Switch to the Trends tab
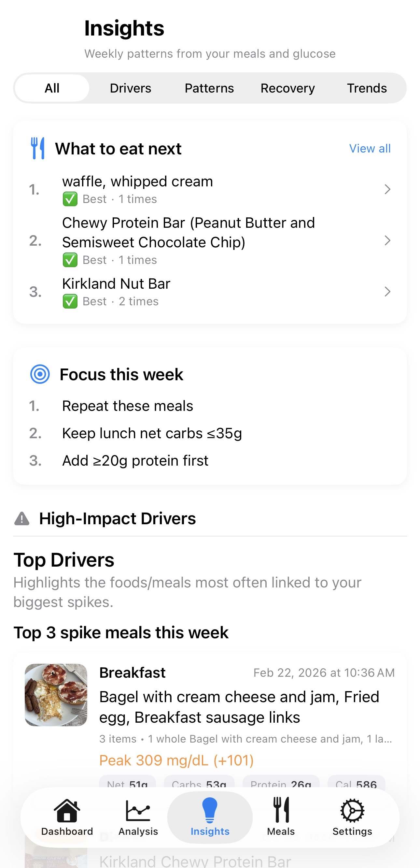420x868 pixels. point(367,88)
